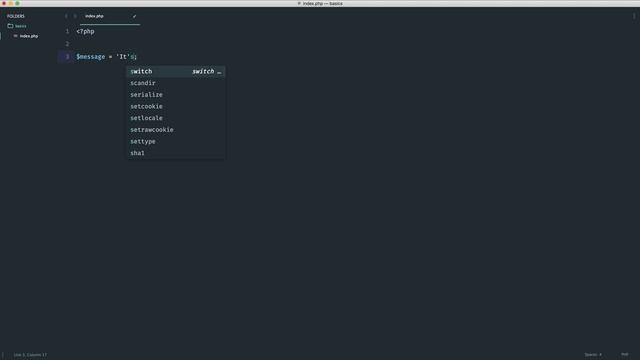This screenshot has width=640, height=360.
Task: Expand the basics folder in sidebar
Action: pyautogui.click(x=20, y=26)
